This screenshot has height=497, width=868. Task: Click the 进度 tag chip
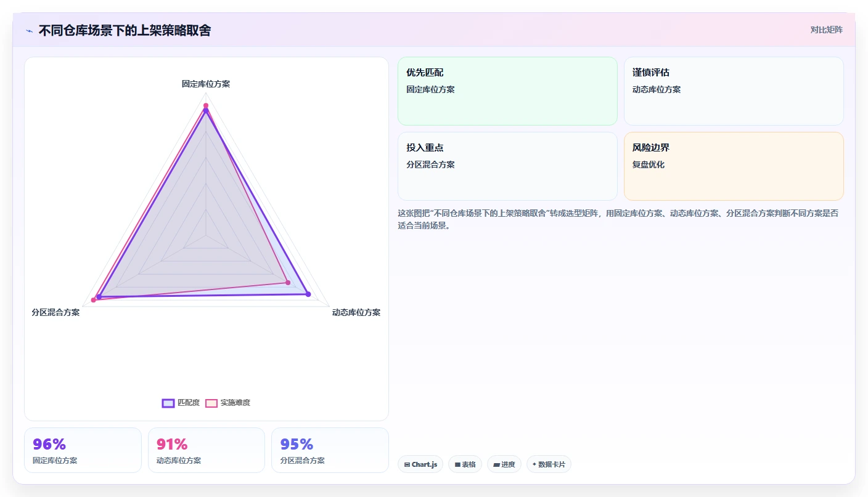(504, 464)
